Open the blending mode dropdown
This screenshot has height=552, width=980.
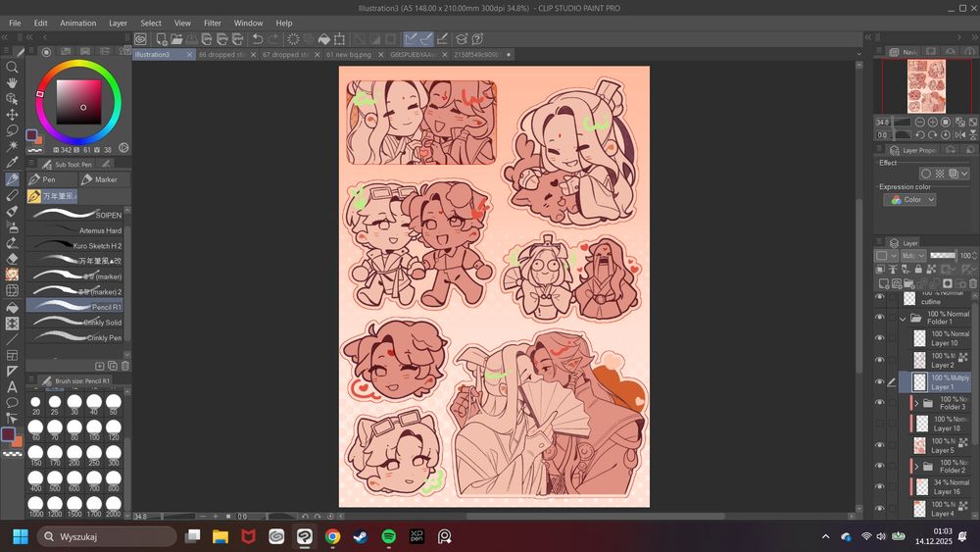913,255
